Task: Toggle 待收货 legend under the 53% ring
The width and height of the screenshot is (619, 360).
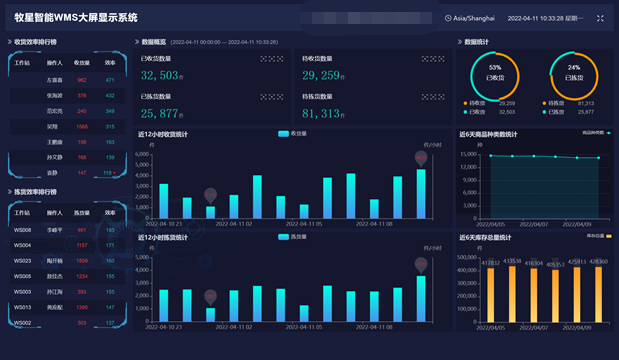Action: tap(474, 103)
